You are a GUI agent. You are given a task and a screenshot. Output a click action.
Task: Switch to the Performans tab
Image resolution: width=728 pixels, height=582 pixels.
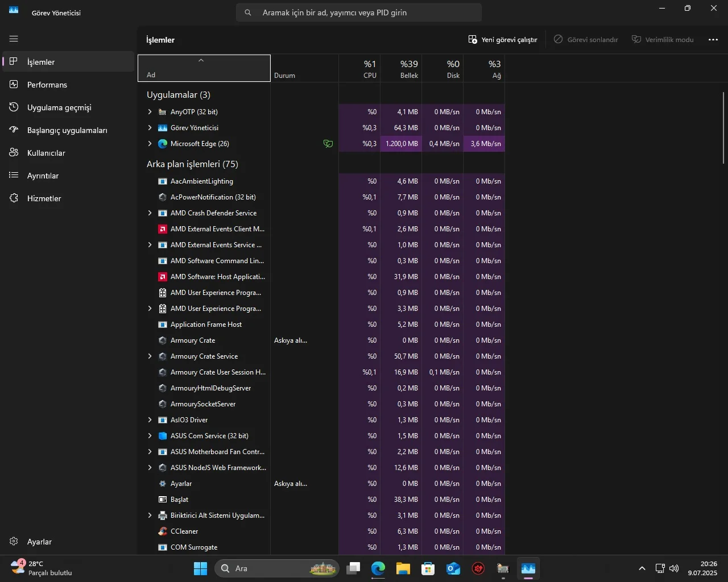tap(47, 85)
